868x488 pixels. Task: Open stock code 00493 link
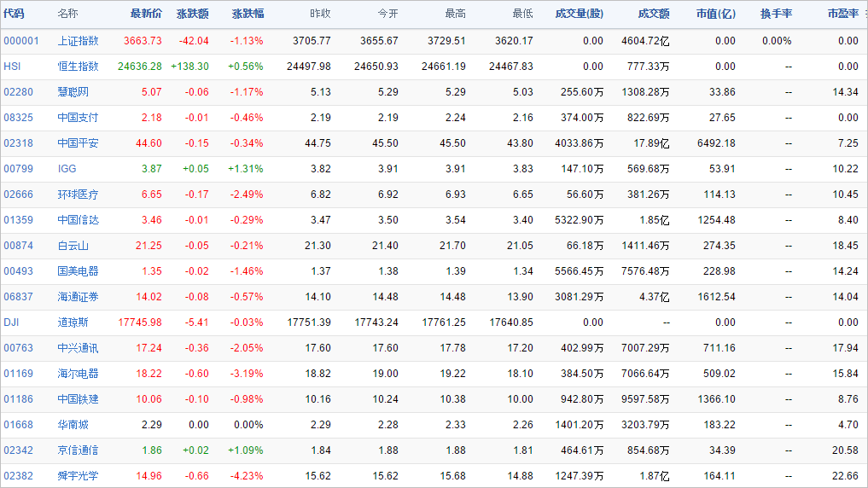(18, 271)
